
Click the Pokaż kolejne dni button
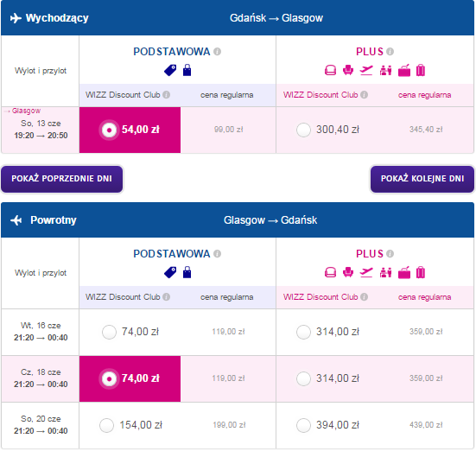point(422,179)
